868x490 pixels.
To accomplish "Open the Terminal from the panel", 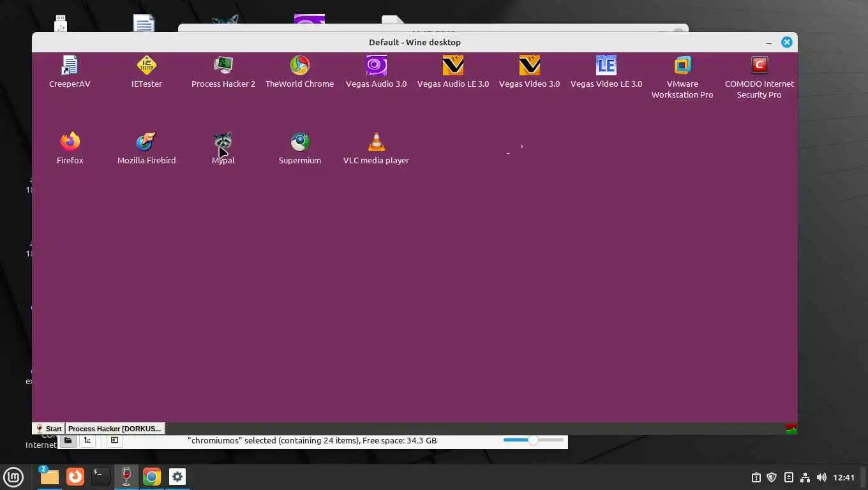I will click(x=101, y=477).
